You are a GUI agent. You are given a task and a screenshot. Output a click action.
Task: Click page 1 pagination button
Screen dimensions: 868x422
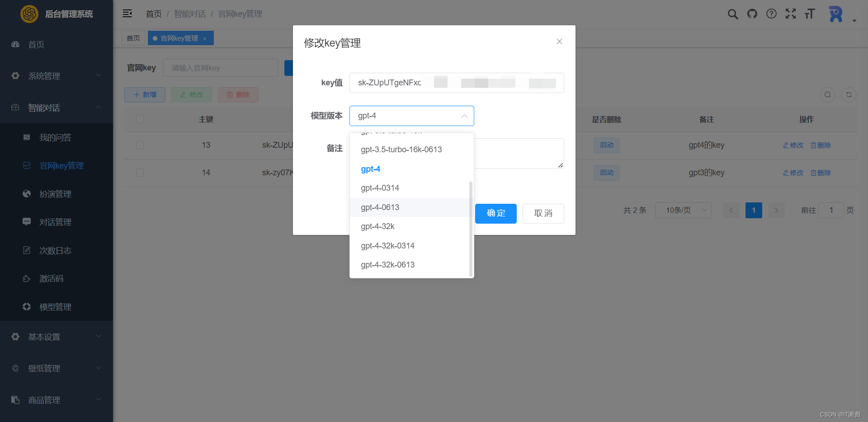(754, 210)
